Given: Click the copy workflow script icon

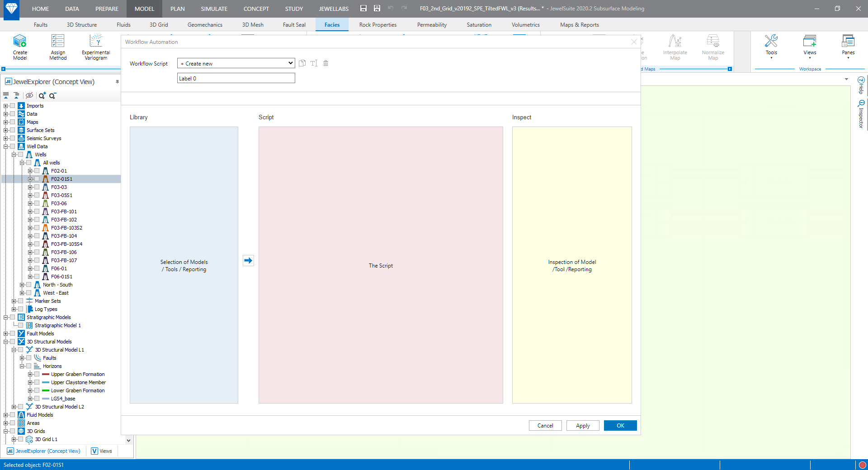Looking at the screenshot, I should [302, 63].
